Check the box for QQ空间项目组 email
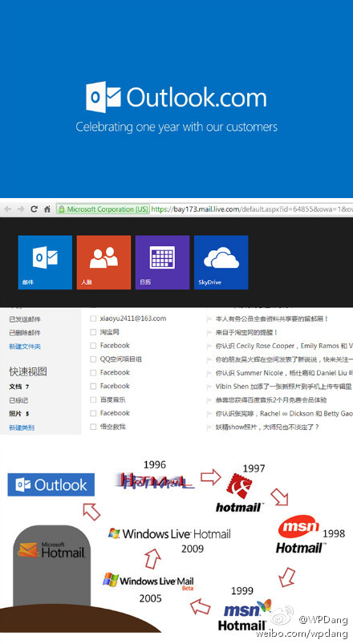 (93, 359)
